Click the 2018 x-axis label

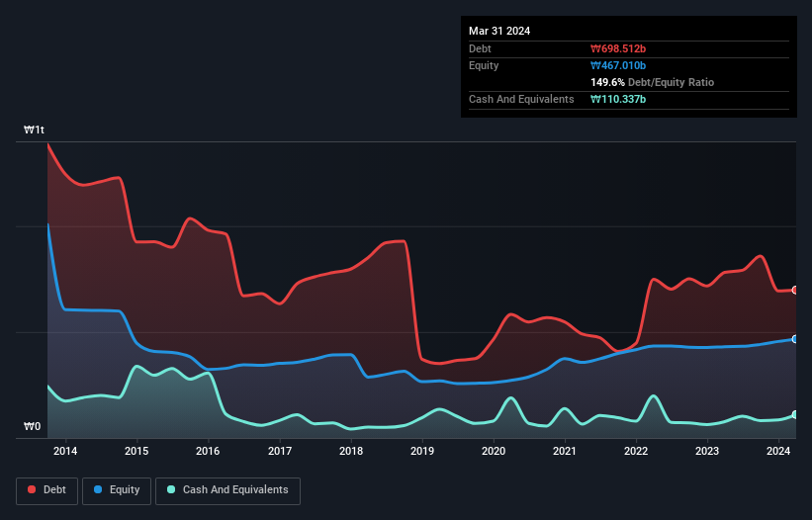(x=351, y=451)
